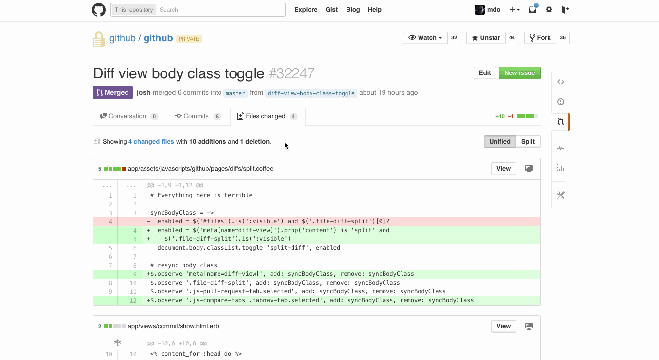Click the removed line starting 'enabled = $('#files'
The width and height of the screenshot is (659, 360).
[x=316, y=221]
